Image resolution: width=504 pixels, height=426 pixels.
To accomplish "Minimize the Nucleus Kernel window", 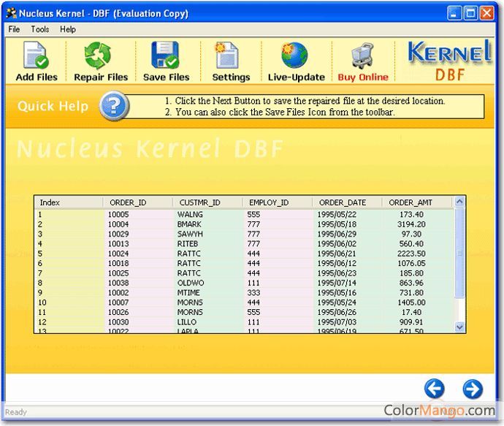I will (454, 13).
